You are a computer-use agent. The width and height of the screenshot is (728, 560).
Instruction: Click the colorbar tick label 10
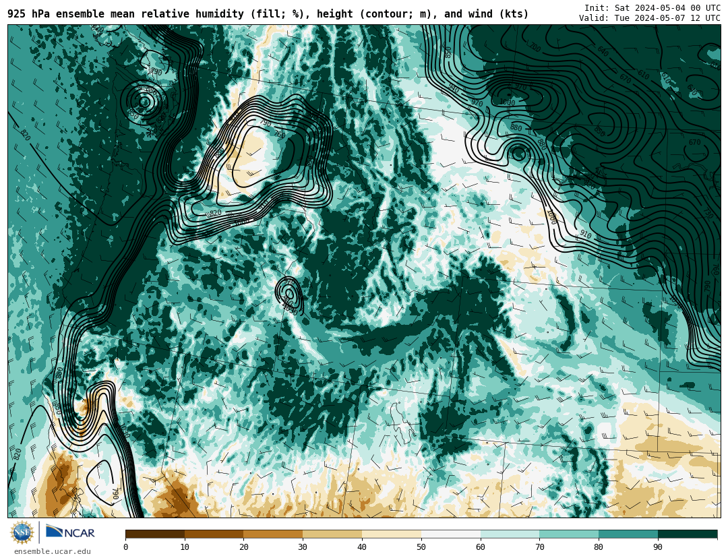(x=185, y=547)
